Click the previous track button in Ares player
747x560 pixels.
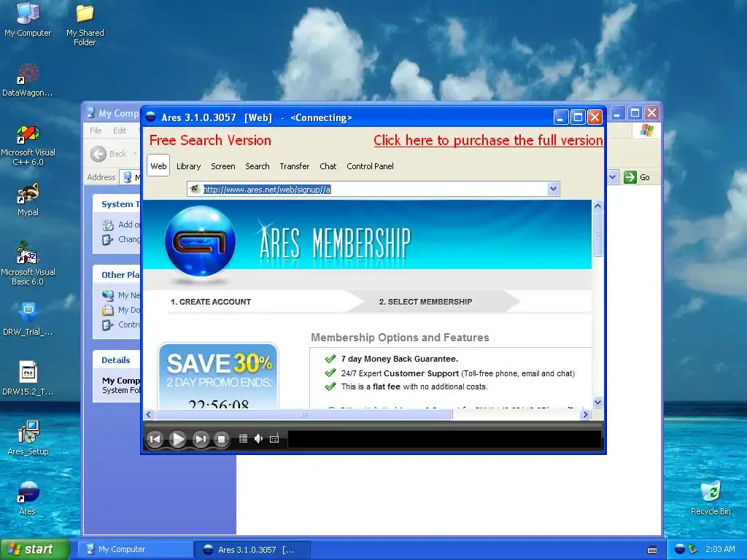click(155, 439)
